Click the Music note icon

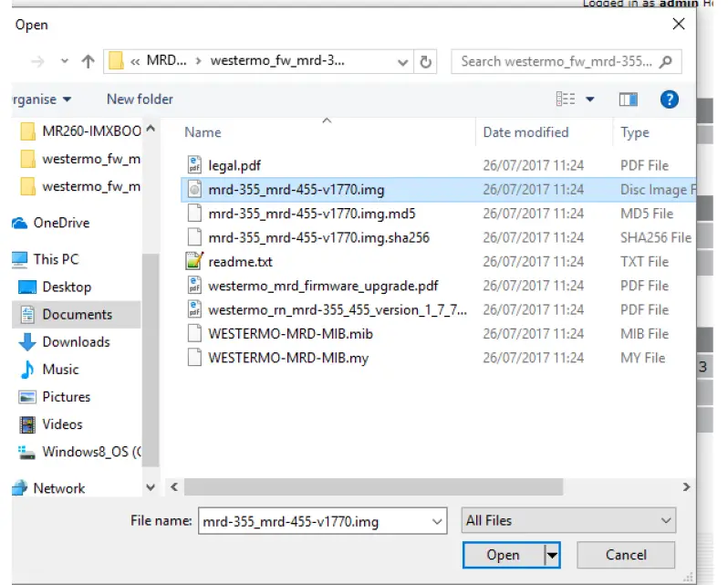click(27, 370)
